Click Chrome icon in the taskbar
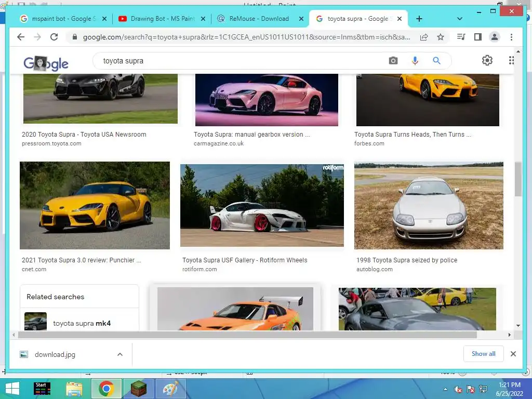The width and height of the screenshot is (532, 399). (x=106, y=389)
